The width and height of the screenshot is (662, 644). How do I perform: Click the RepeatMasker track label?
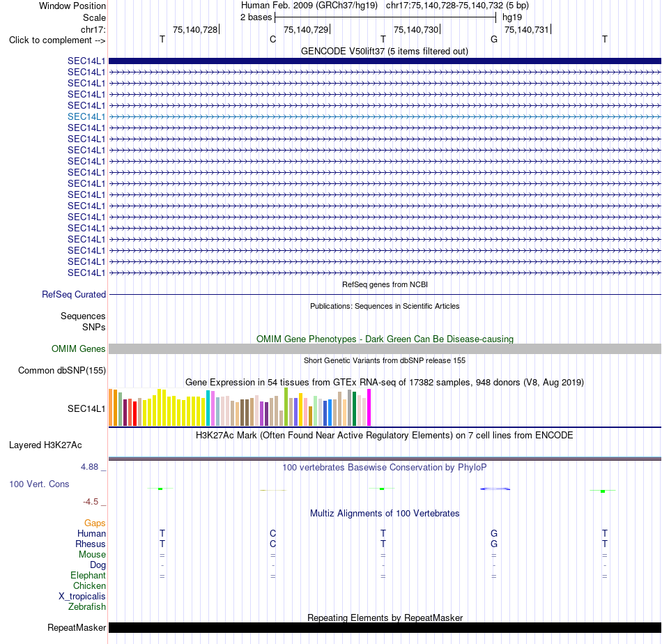(77, 627)
